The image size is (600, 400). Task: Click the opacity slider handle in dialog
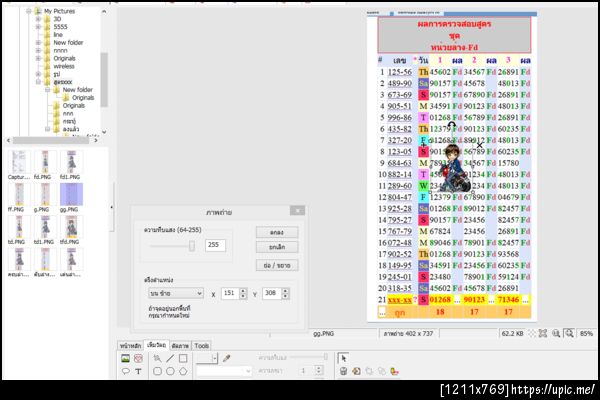coord(192,246)
